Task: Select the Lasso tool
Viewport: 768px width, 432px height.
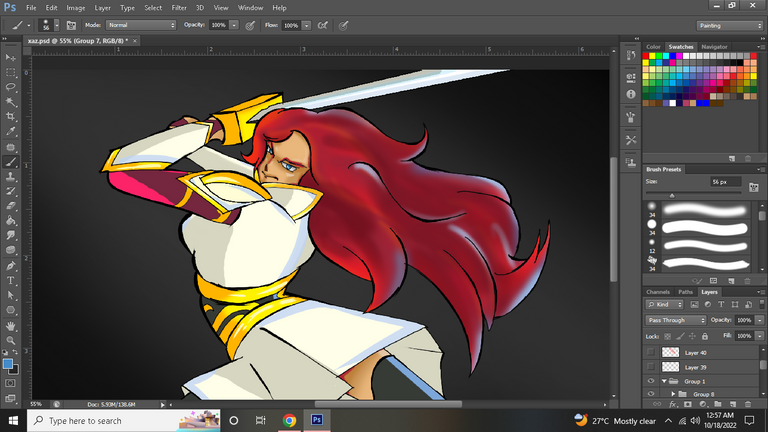Action: click(x=10, y=87)
